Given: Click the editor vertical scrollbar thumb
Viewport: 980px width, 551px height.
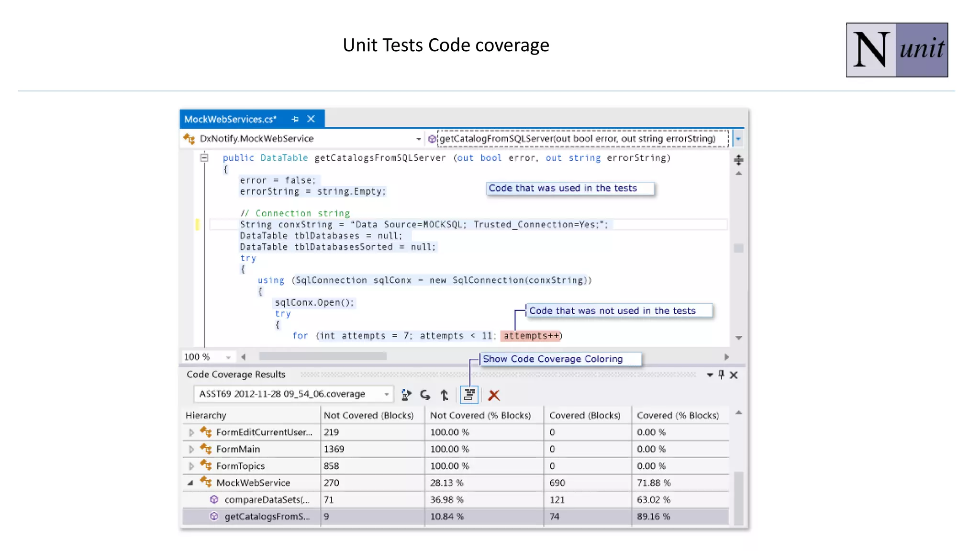Looking at the screenshot, I should [x=738, y=248].
